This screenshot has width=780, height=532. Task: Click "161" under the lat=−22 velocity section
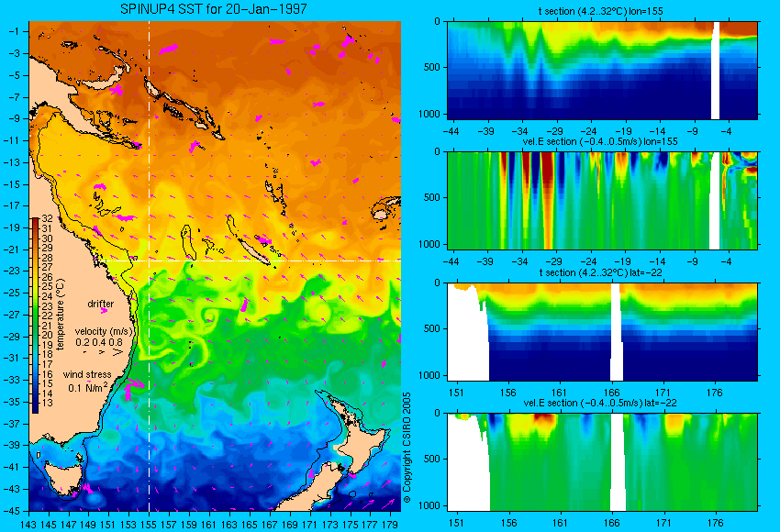(559, 523)
